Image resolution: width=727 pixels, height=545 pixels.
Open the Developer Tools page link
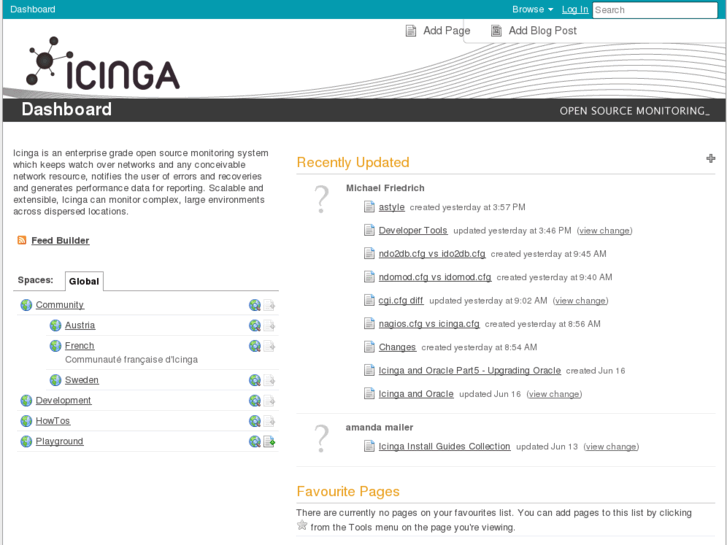(x=413, y=230)
